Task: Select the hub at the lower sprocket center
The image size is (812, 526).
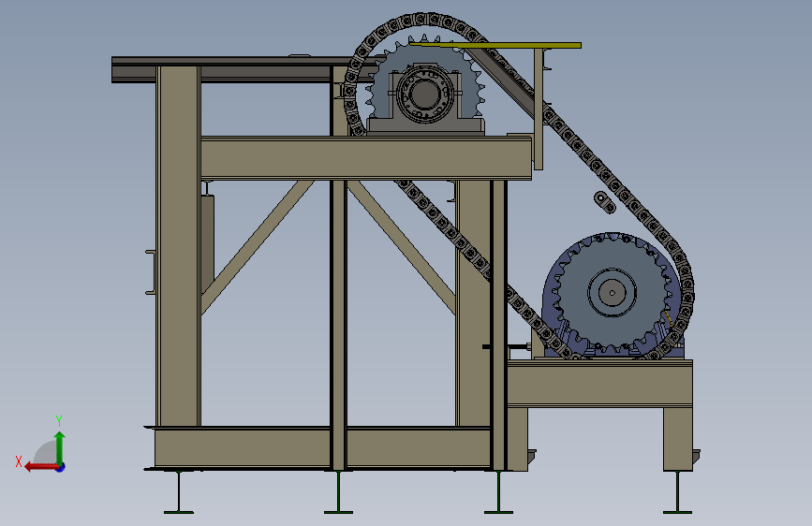Action: tap(612, 293)
